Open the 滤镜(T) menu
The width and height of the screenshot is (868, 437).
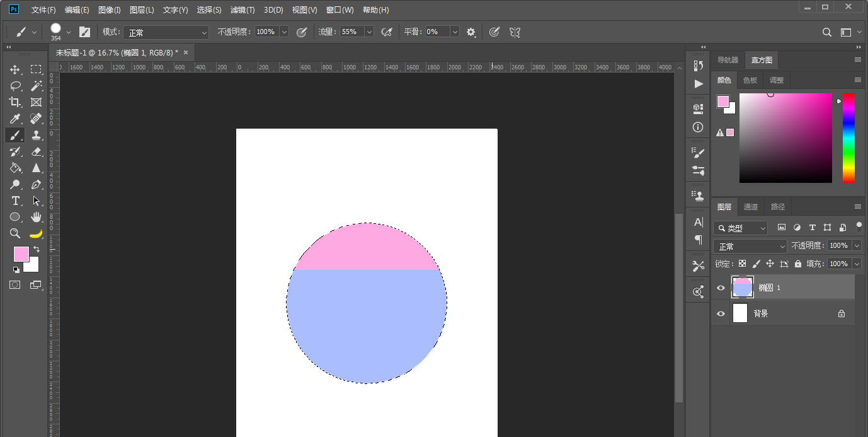pyautogui.click(x=243, y=10)
